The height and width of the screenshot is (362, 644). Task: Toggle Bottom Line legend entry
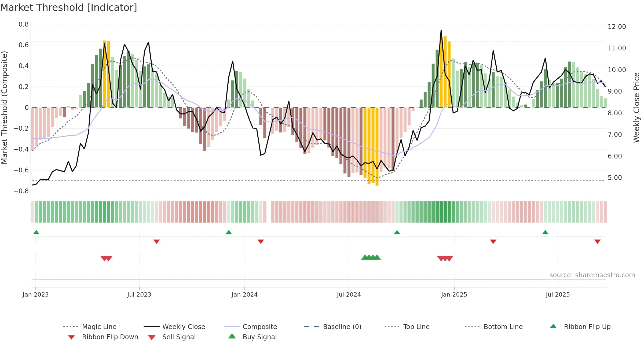[x=494, y=327]
